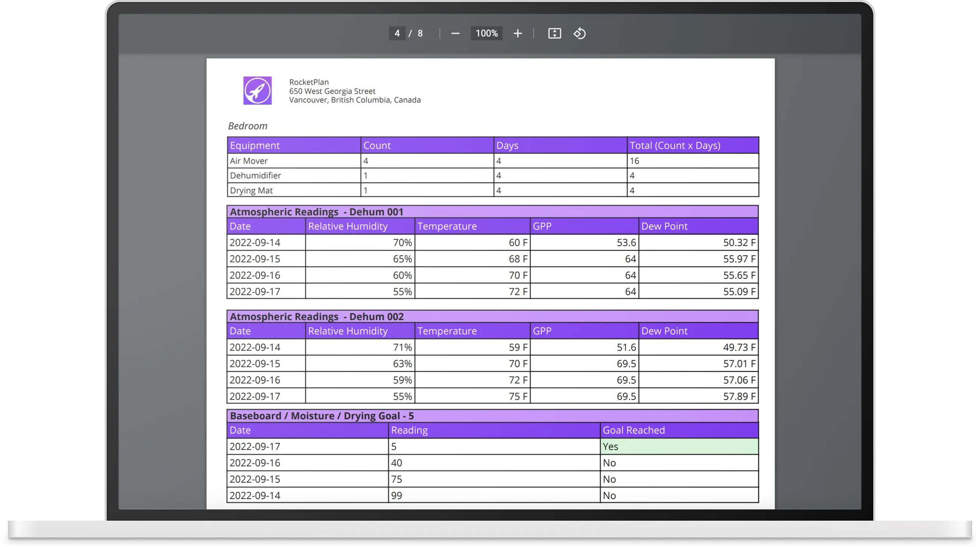Zoom out using the minus icon

point(455,34)
